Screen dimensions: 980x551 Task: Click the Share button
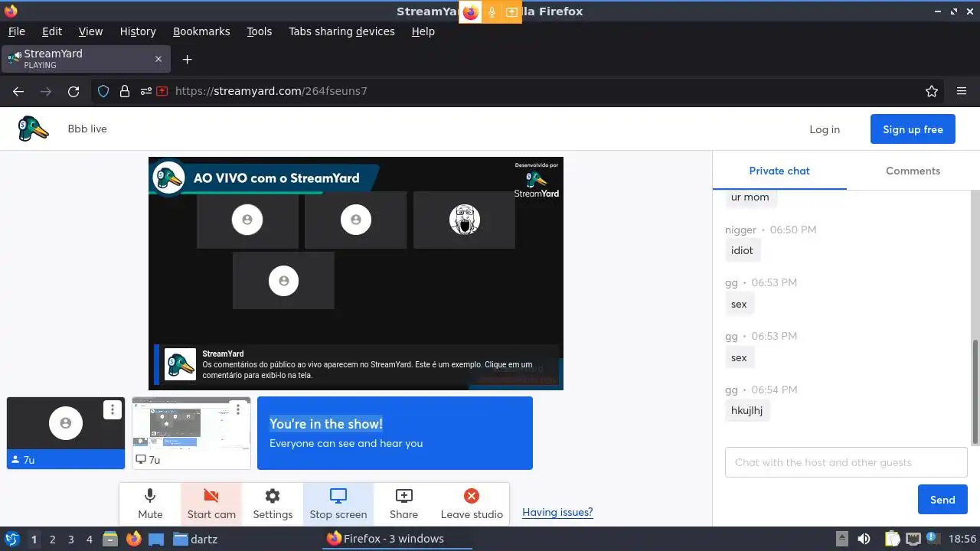click(x=403, y=504)
